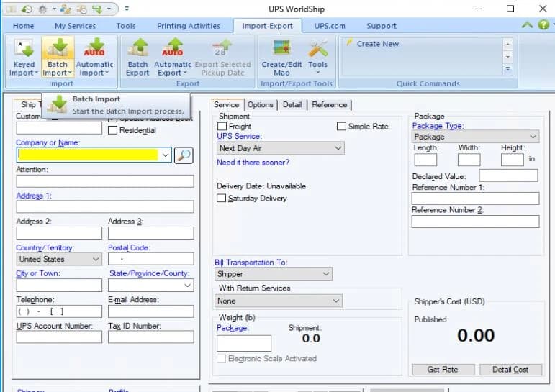This screenshot has width=555, height=392.
Task: Open the Create/Edit Map tool
Action: pos(281,58)
